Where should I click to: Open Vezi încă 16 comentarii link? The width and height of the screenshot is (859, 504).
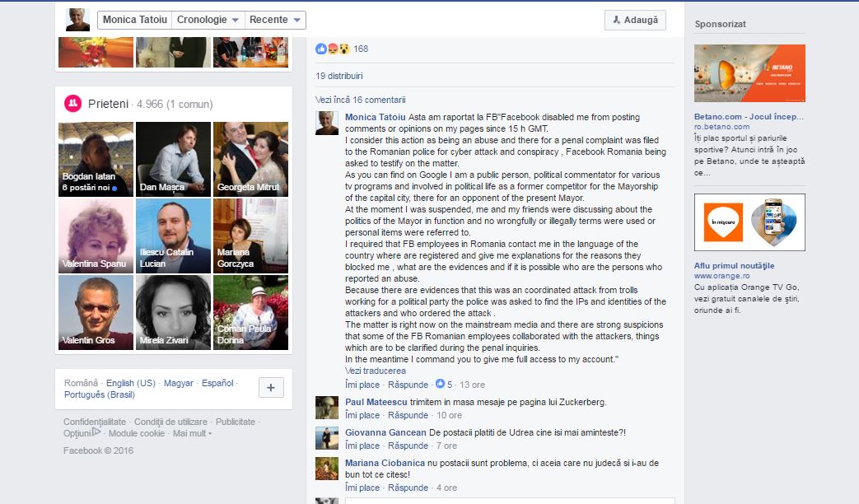click(x=361, y=100)
